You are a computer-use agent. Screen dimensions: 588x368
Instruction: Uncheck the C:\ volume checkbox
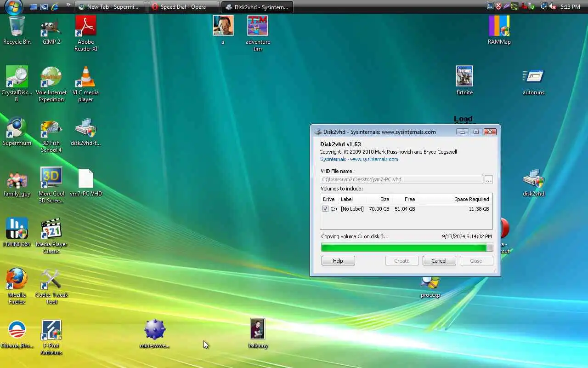[325, 209]
